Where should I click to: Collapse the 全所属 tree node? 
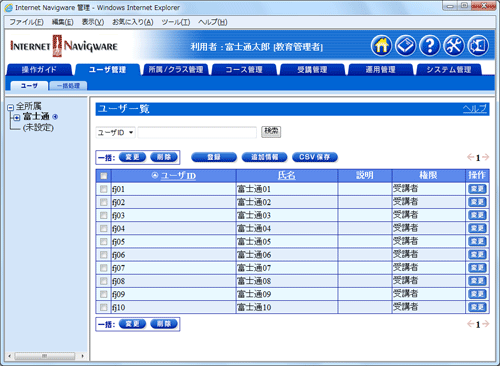(10, 107)
